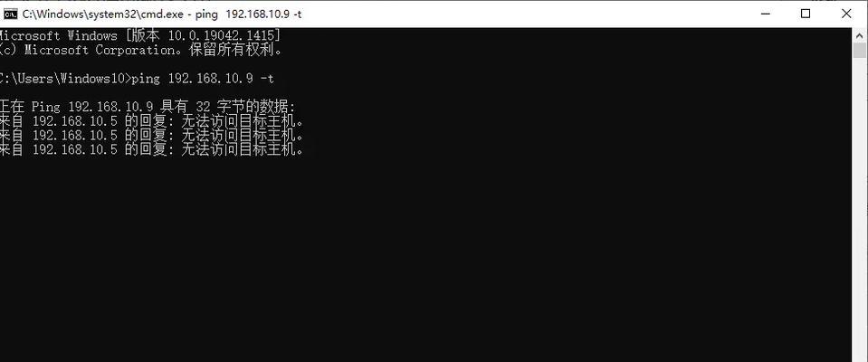Click the vertical scrollbar thumb
The image size is (868, 362).
tap(859, 51)
